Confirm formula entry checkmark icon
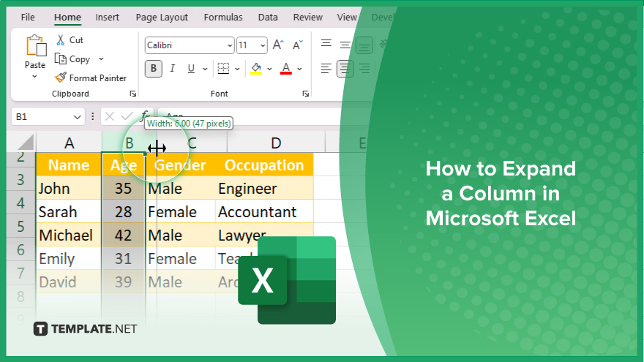 point(127,116)
